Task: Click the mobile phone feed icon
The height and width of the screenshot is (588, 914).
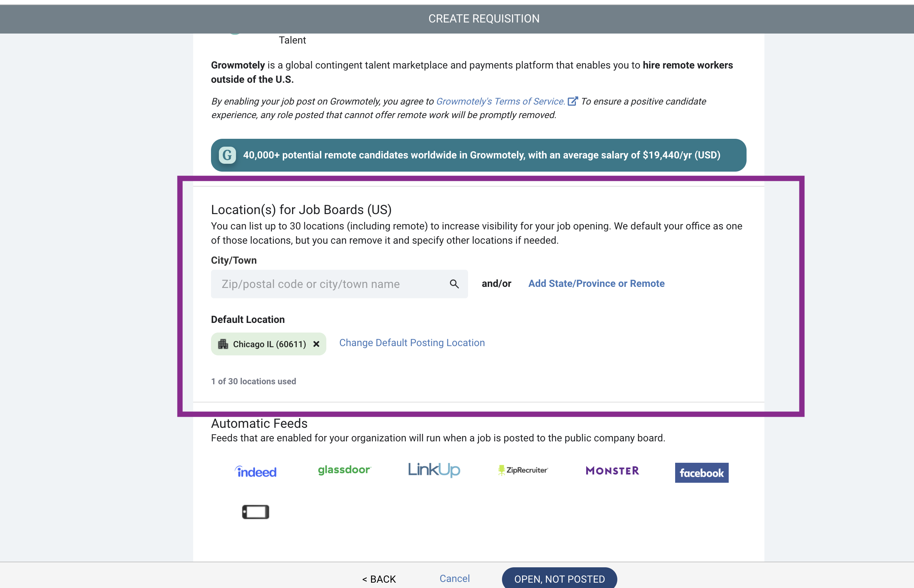Action: (256, 512)
